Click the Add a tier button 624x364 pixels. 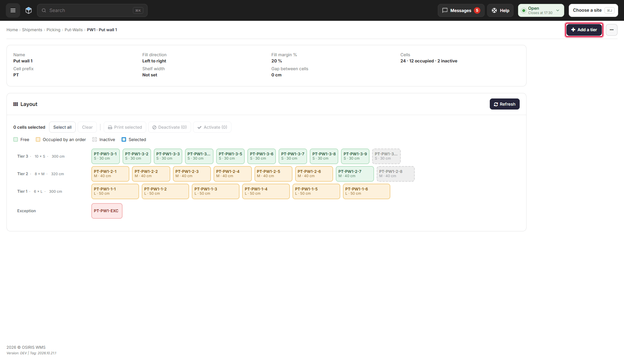(584, 30)
